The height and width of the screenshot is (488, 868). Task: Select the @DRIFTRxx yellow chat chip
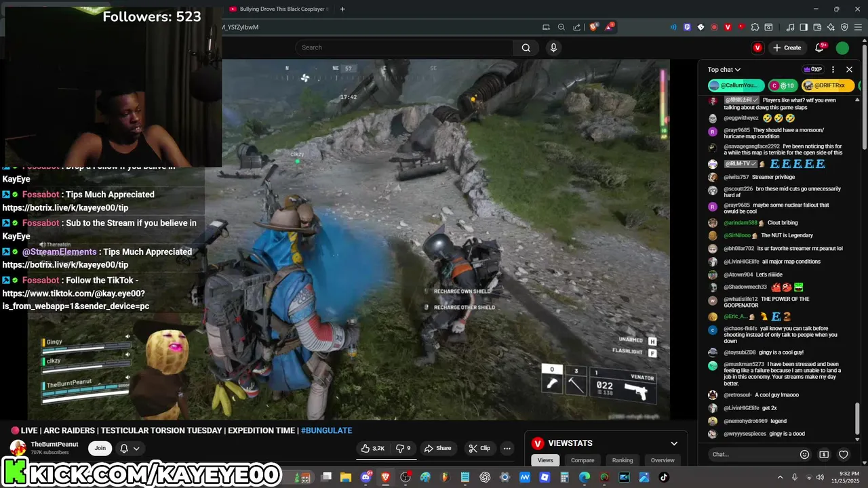coord(827,85)
